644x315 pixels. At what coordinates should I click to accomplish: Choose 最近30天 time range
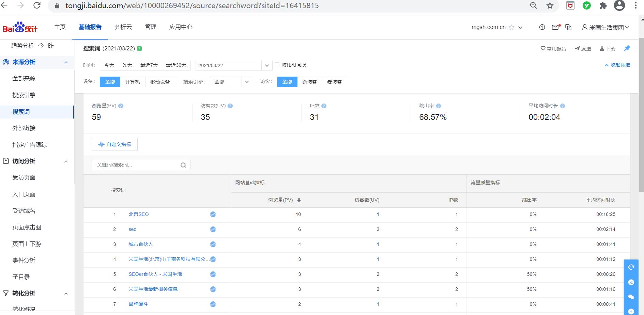pyautogui.click(x=176, y=65)
